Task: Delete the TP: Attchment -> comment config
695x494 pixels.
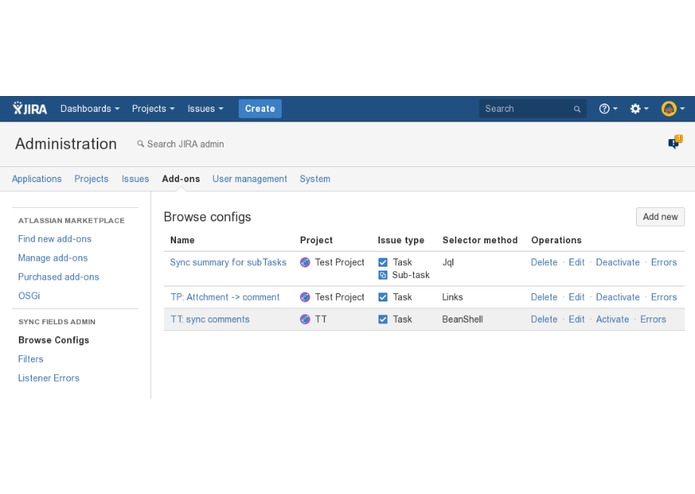Action: 544,297
